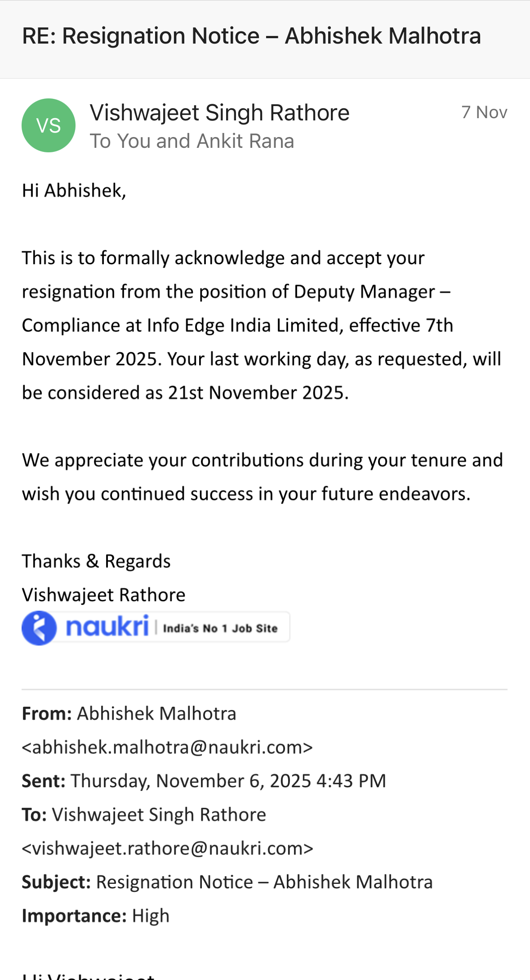The image size is (530, 980).
Task: Tap the quoted "Subject: Resignation Notice" line
Action: 227,882
